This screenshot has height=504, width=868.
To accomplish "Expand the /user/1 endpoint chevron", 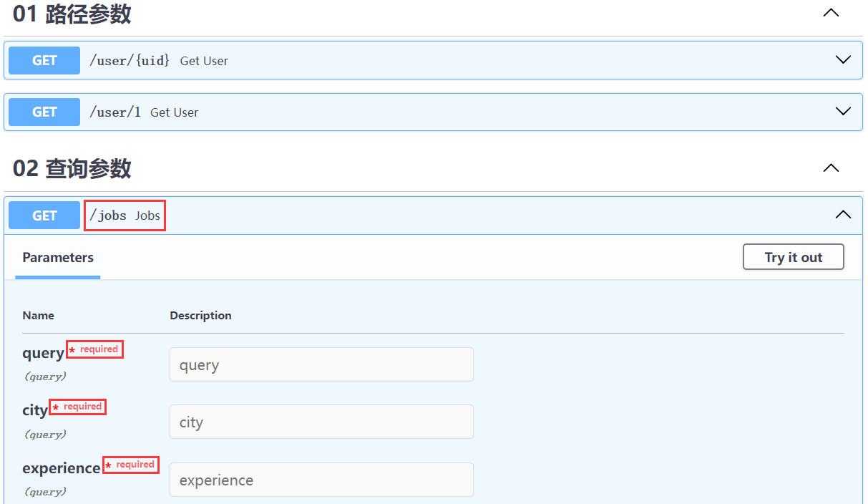I will tap(843, 112).
